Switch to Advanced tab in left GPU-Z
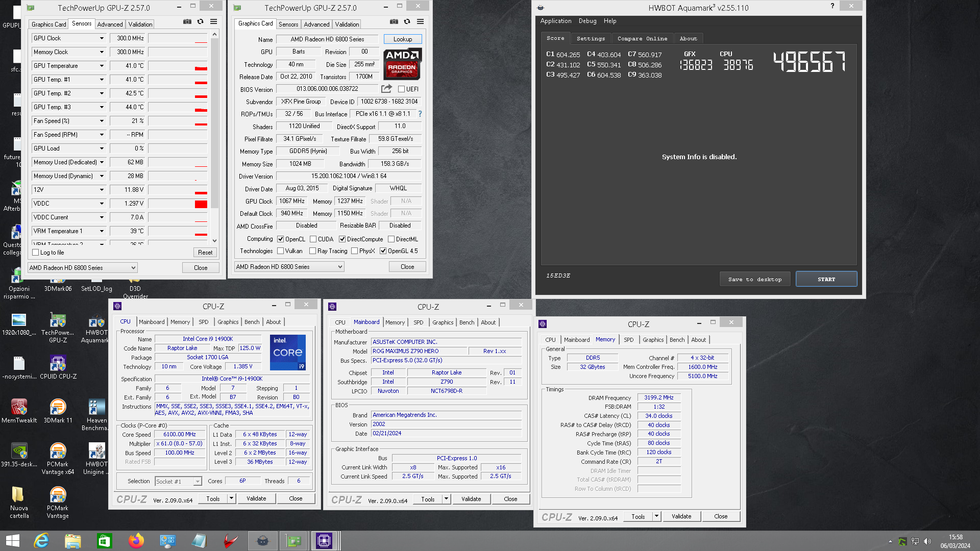 tap(110, 24)
